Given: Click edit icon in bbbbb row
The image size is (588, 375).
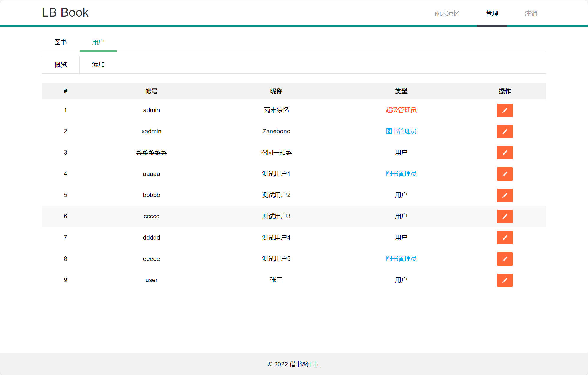Looking at the screenshot, I should click(x=505, y=195).
